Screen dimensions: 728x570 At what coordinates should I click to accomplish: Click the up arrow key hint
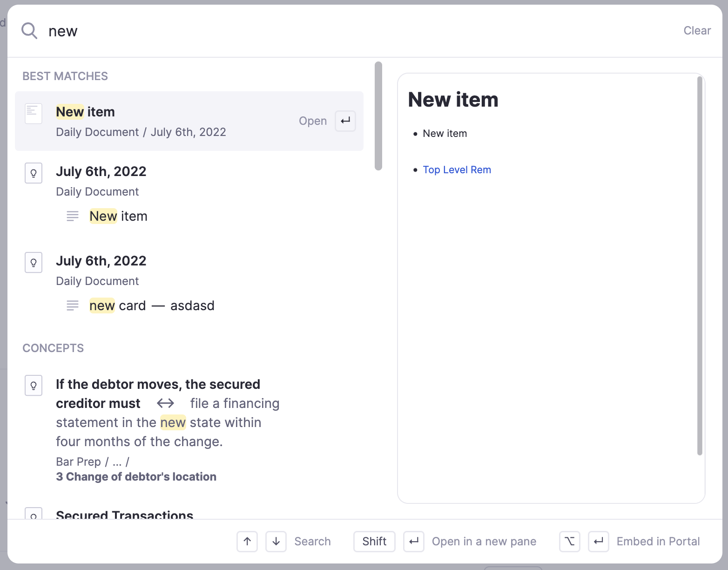pyautogui.click(x=247, y=542)
